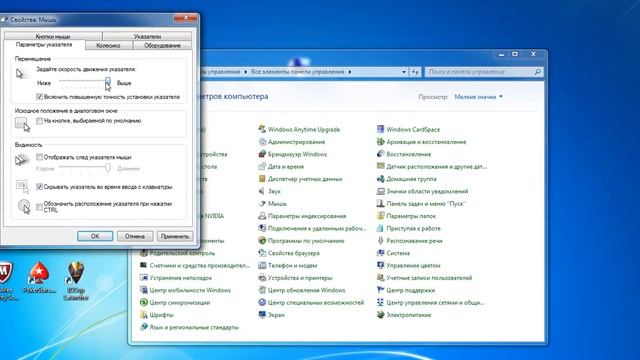This screenshot has height=360, width=640.
Task: Switch to the Колесико tab
Action: point(108,45)
